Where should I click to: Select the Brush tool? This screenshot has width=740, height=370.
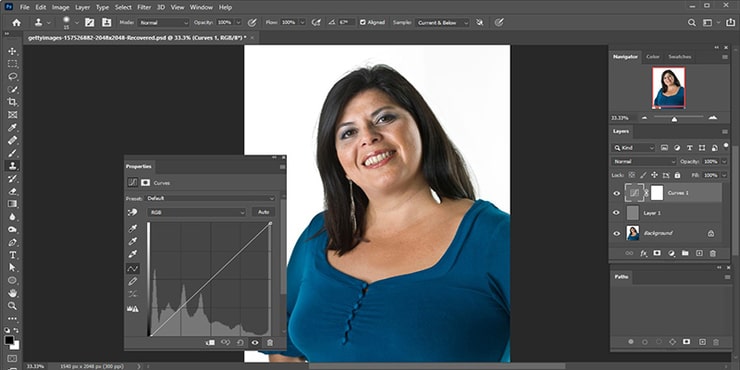click(x=12, y=153)
